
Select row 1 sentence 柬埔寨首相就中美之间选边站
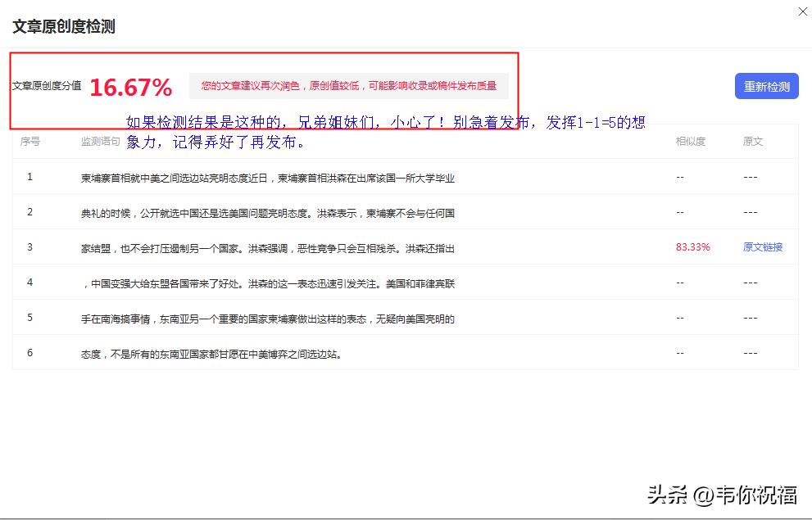coord(268,178)
